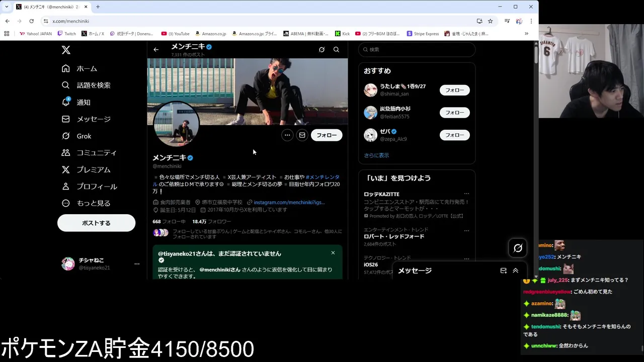Open Chrome three-dot menu
This screenshot has height=362, width=644.
(531, 21)
